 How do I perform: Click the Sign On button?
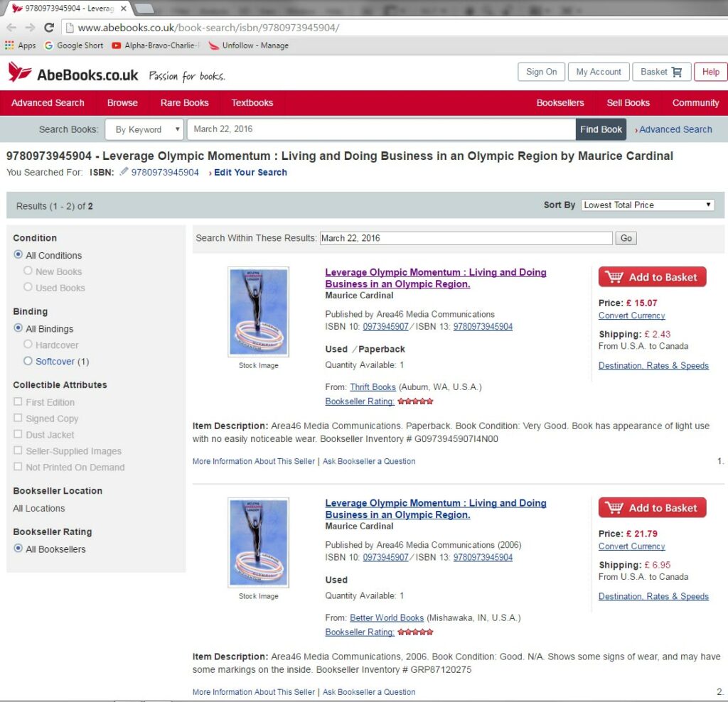[541, 72]
